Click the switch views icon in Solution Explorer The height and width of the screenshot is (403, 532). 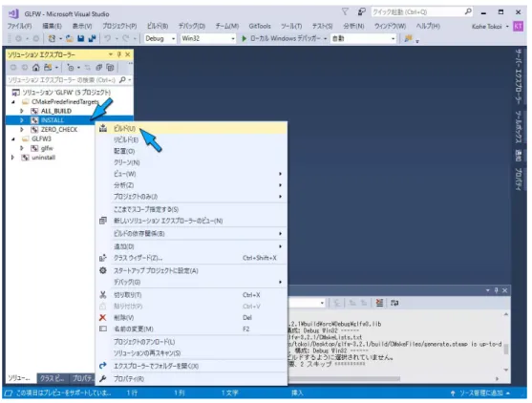click(x=48, y=68)
